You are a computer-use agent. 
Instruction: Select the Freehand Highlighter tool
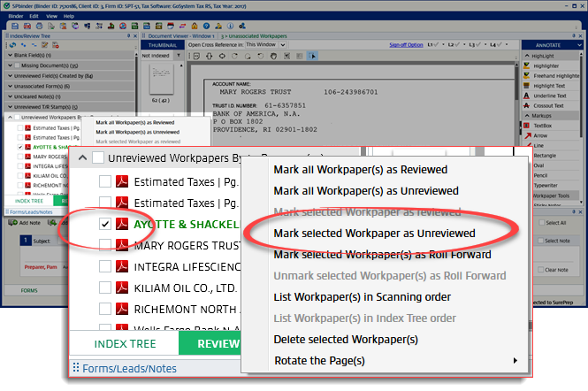pyautogui.click(x=551, y=76)
